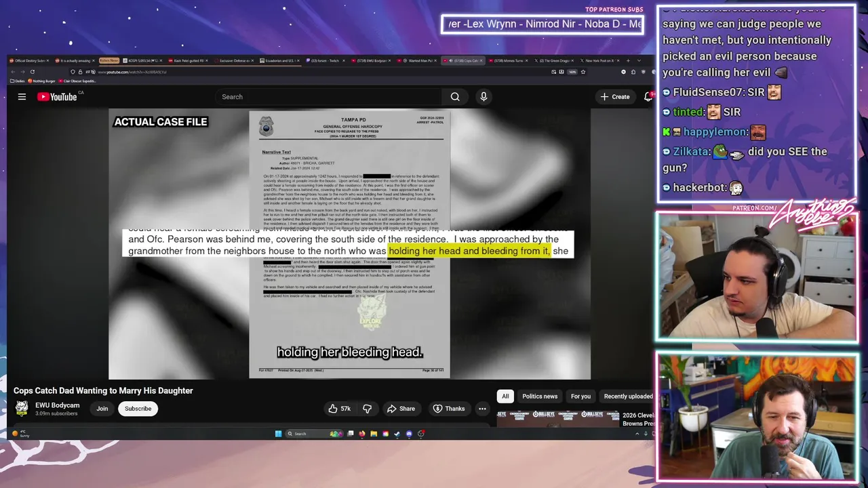Click the browser address bar URL
Viewport: 868px width, 488px height.
tap(132, 72)
